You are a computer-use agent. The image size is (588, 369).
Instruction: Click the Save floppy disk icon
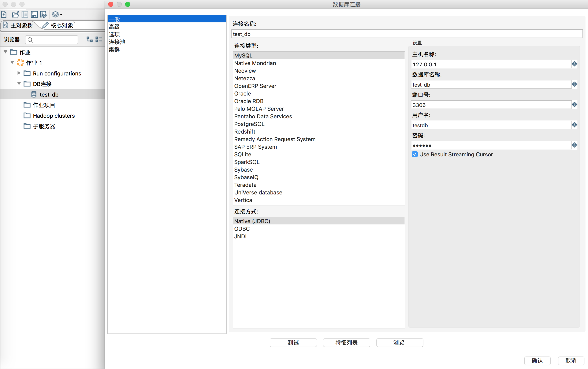[x=34, y=14]
